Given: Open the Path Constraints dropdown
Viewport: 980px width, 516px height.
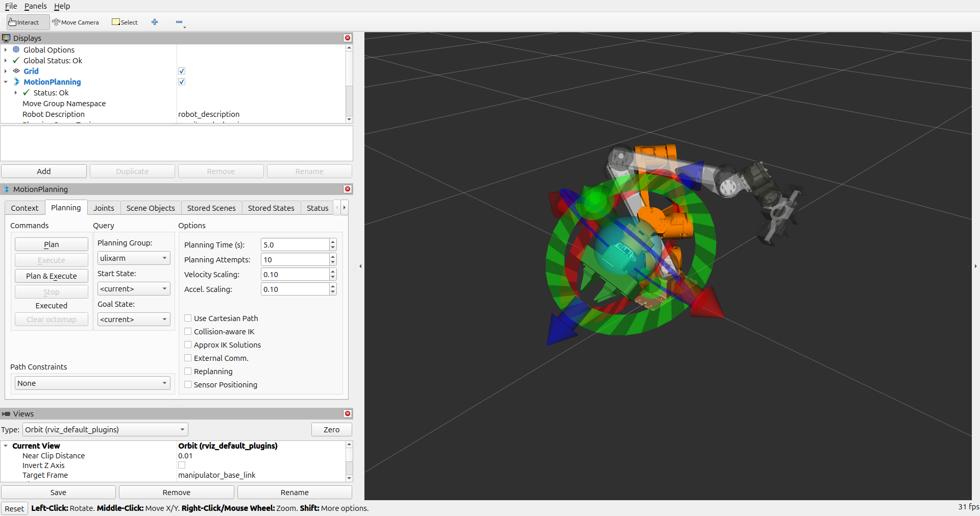Looking at the screenshot, I should (x=92, y=383).
